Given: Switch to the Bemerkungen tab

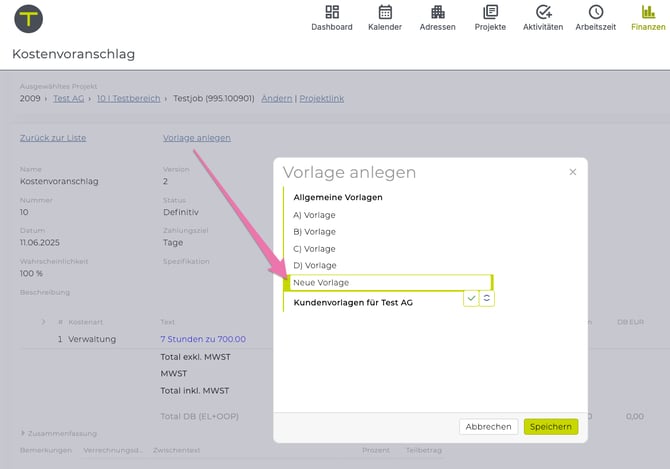Looking at the screenshot, I should point(46,451).
